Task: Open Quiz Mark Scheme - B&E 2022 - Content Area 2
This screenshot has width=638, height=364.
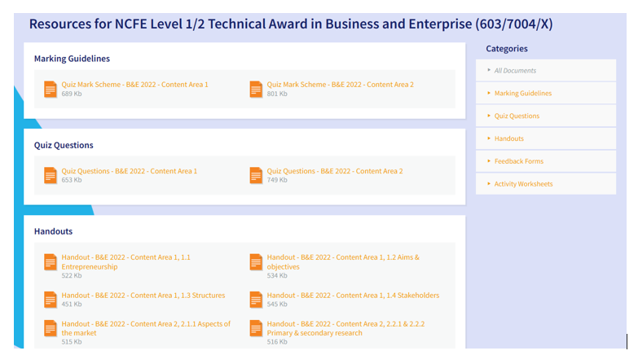Action: (x=340, y=85)
